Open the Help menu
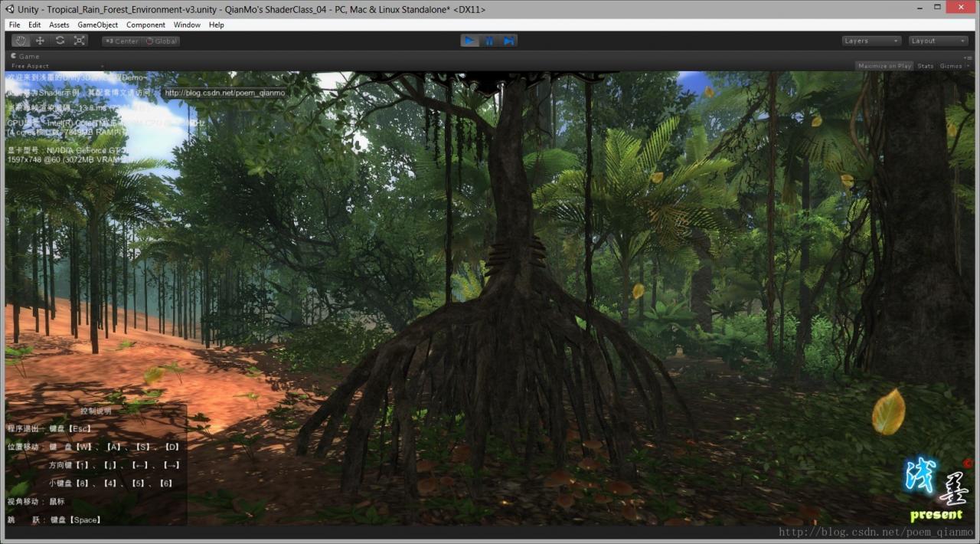 point(217,25)
